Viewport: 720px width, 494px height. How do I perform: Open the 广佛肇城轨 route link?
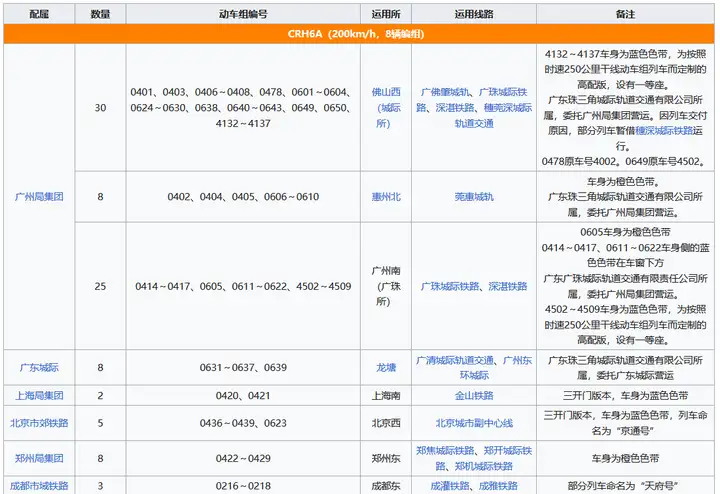click(445, 92)
